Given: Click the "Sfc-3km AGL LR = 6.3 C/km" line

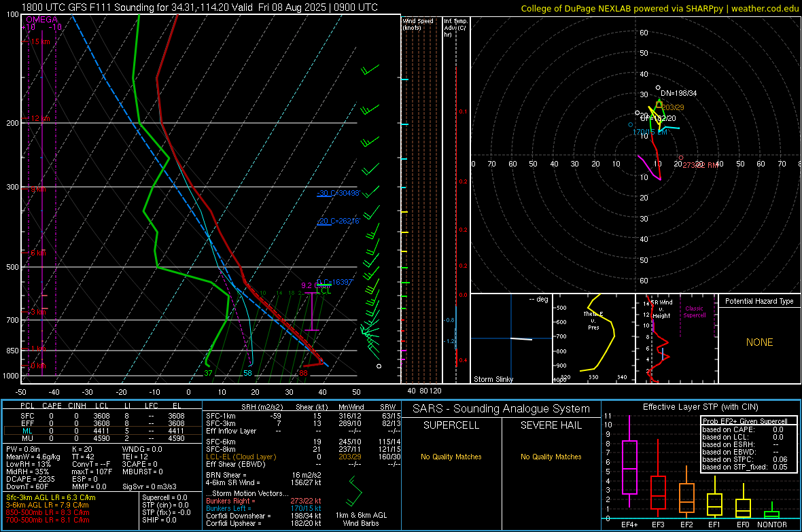Looking at the screenshot, I should click(51, 497).
